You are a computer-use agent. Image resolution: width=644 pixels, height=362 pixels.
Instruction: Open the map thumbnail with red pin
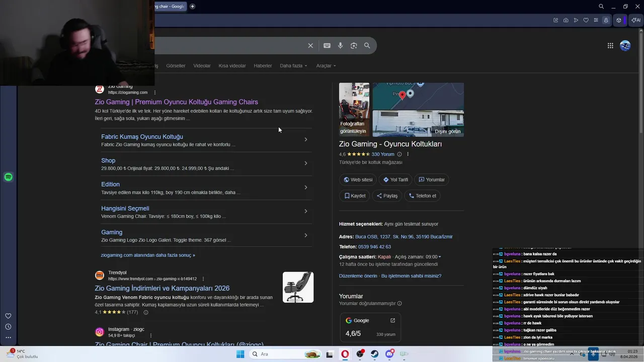point(418,97)
